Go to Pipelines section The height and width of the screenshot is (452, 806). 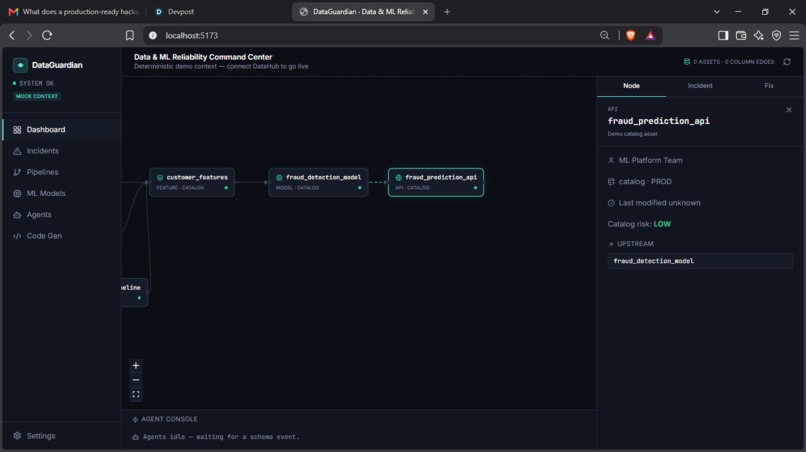62,172
